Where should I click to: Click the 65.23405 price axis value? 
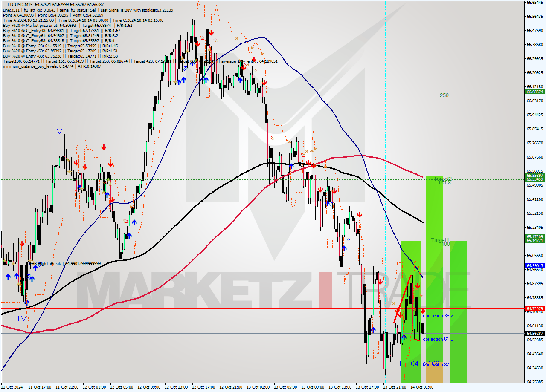pyautogui.click(x=534, y=227)
